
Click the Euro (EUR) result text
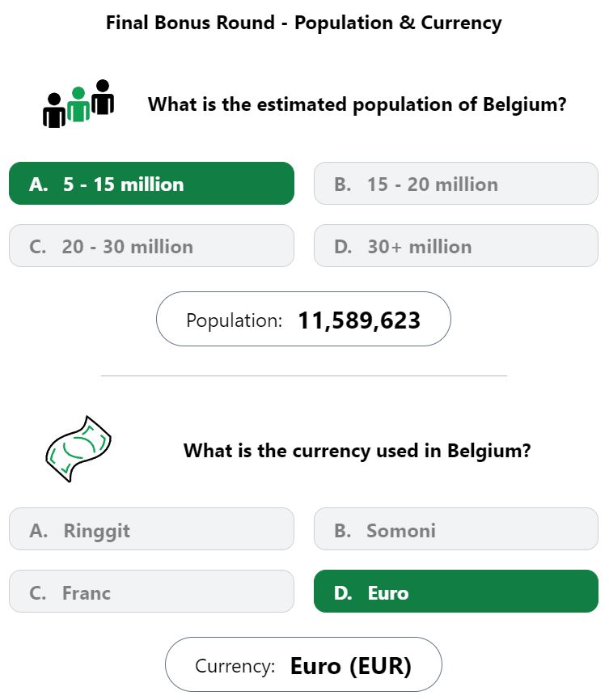(x=351, y=666)
